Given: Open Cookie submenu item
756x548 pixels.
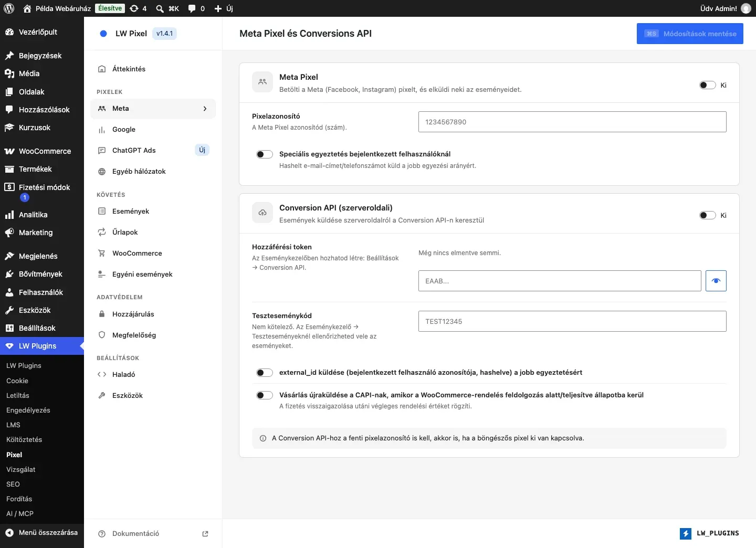Looking at the screenshot, I should [x=42, y=381].
